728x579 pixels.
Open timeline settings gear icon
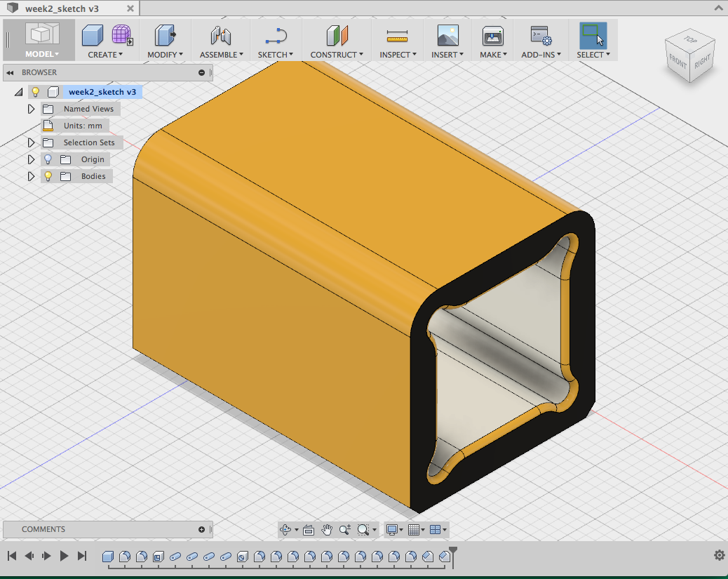tap(719, 555)
